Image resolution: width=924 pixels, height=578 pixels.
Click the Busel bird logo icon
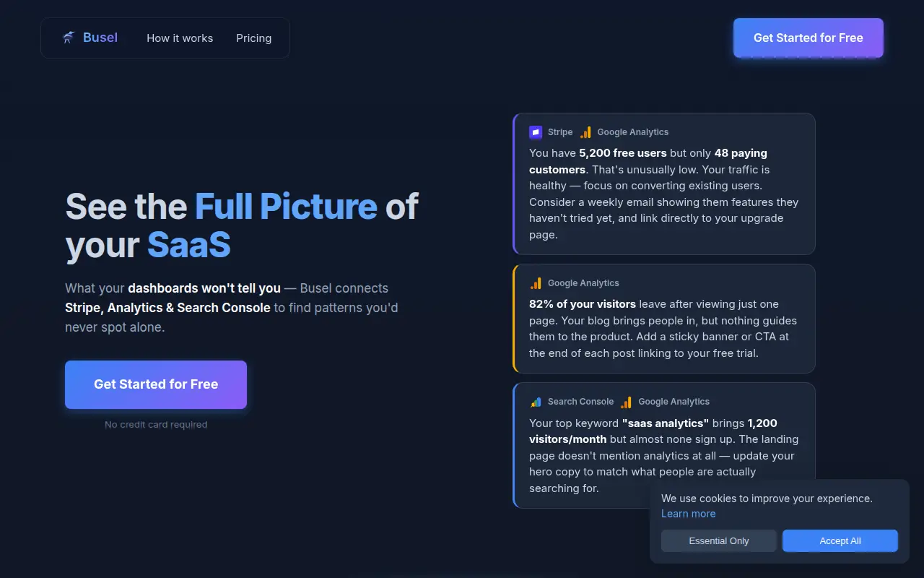pos(69,38)
